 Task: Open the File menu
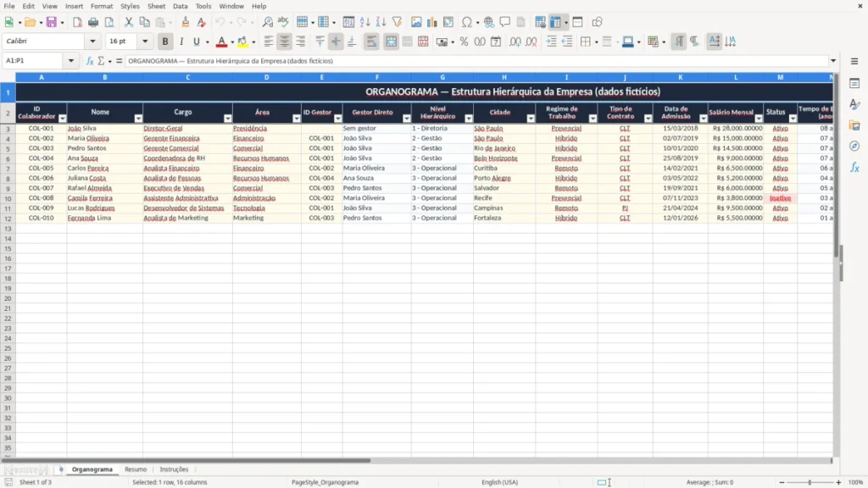point(9,6)
